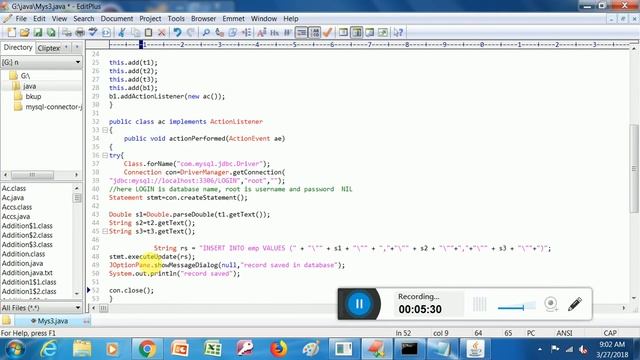Click the Open file folder icon

click(x=24, y=32)
